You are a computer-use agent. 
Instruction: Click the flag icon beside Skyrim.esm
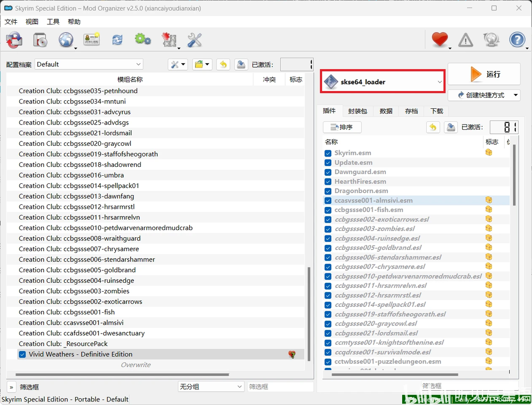(x=489, y=153)
